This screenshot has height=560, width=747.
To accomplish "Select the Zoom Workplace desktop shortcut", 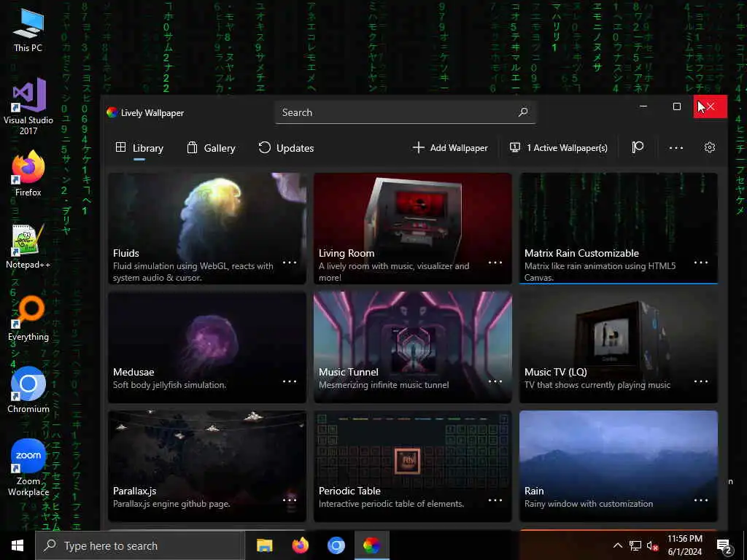I will coord(28,467).
